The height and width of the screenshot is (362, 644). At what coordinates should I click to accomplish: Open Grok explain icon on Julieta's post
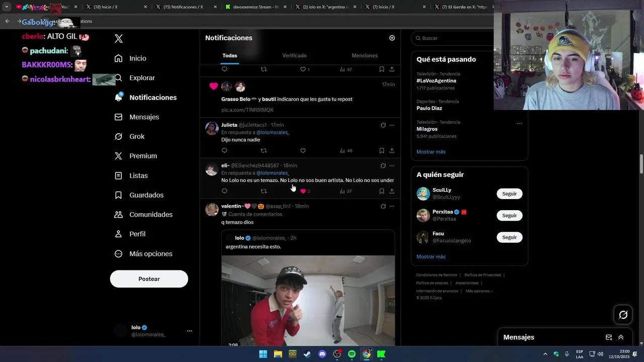point(383,125)
